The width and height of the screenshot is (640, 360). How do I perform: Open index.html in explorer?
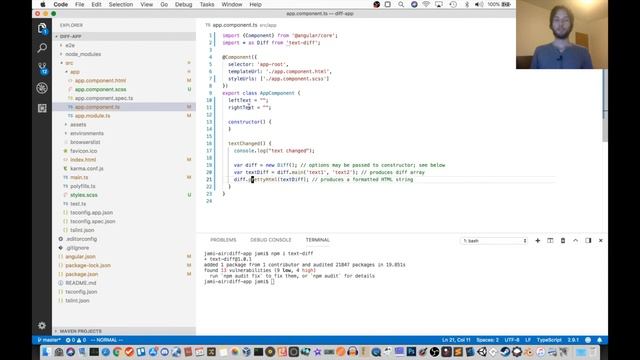click(83, 160)
